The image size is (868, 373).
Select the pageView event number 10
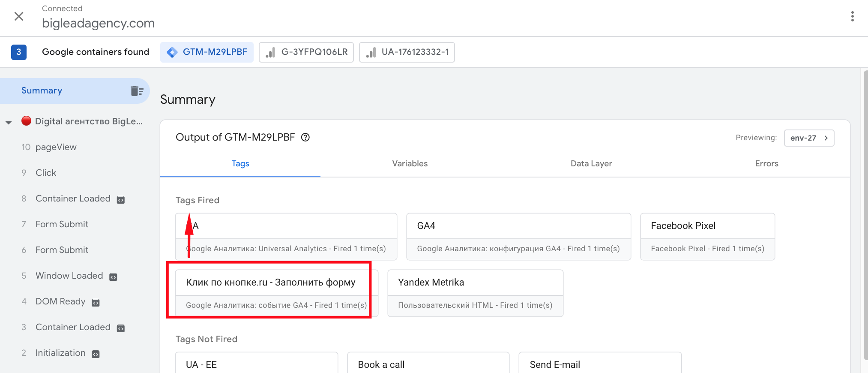tap(56, 147)
